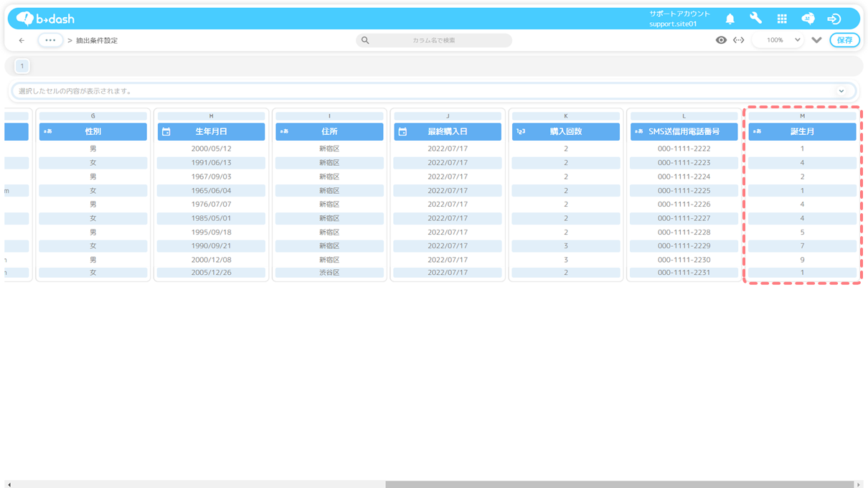Click the 保存 save button
This screenshot has height=488, width=868.
[x=844, y=40]
